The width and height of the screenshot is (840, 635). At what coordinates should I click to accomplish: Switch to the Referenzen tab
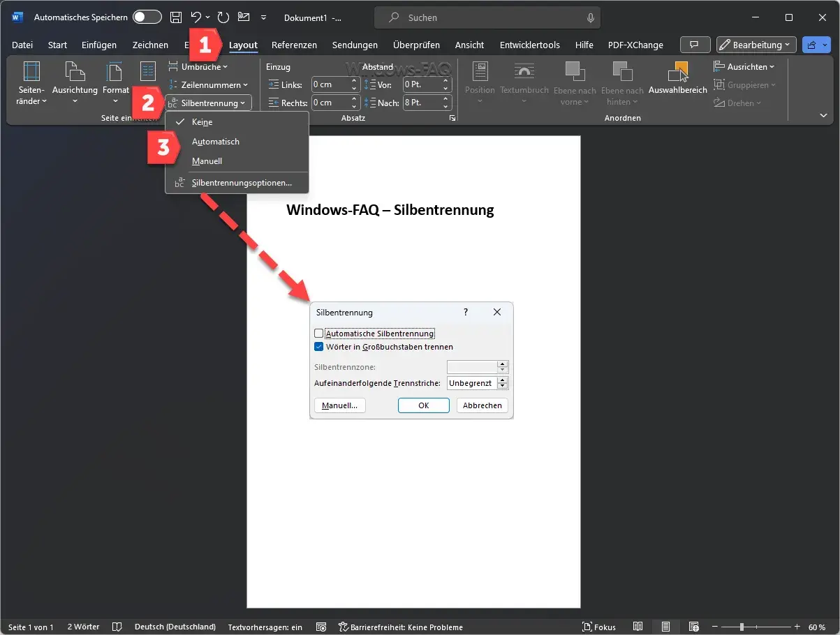click(294, 45)
